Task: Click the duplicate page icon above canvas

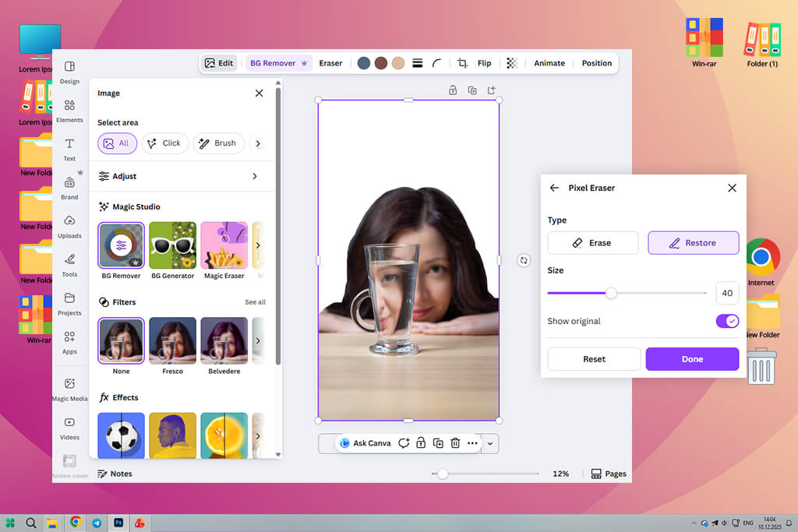Action: coord(472,90)
